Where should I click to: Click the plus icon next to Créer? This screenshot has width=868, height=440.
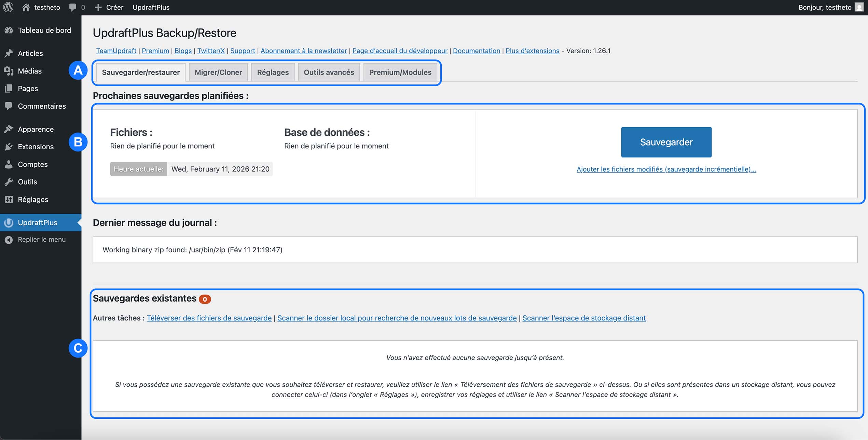(98, 7)
